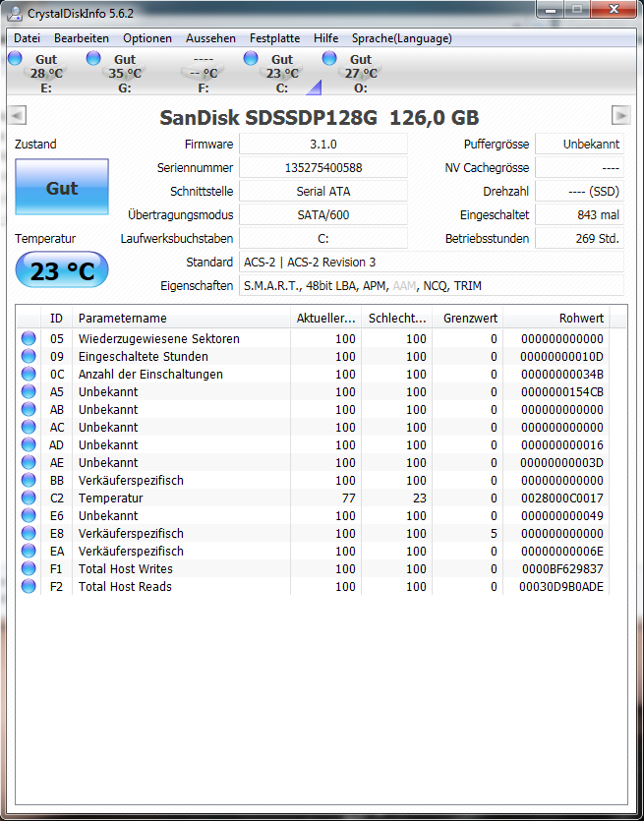Open the Festplatte menu
This screenshot has width=644, height=821.
click(x=275, y=38)
